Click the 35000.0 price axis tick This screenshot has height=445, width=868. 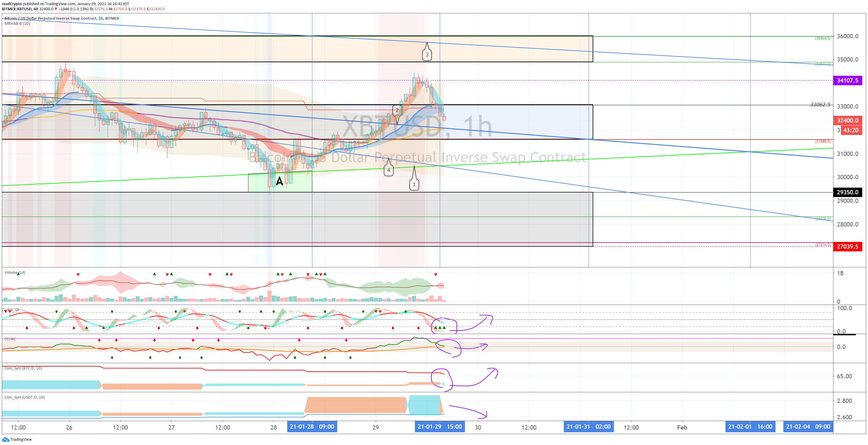pos(847,60)
